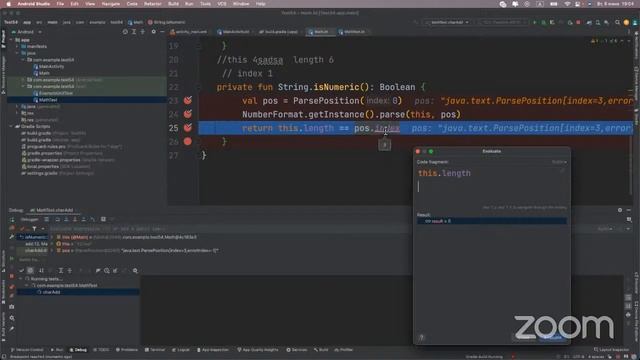Expand the 'pos' variable in debugger
The image size is (640, 360).
click(x=53, y=251)
